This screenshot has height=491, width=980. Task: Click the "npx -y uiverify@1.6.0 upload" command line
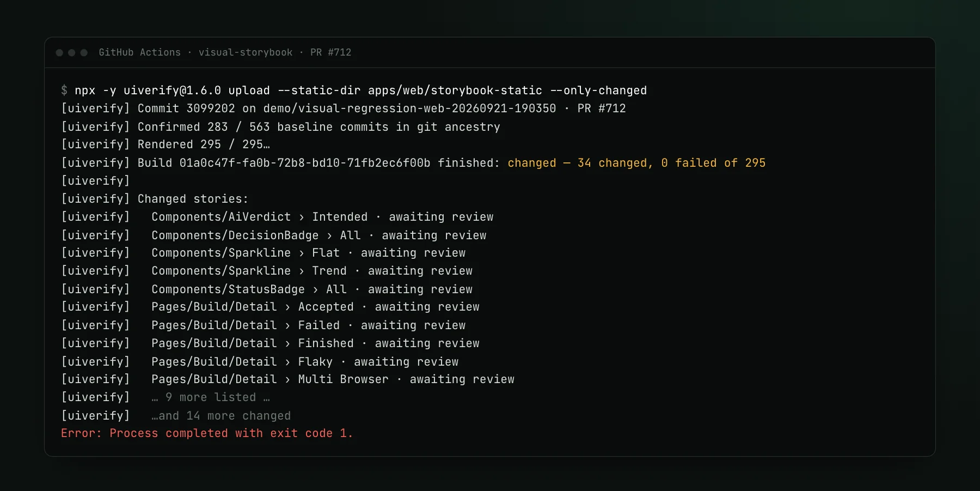coord(354,90)
